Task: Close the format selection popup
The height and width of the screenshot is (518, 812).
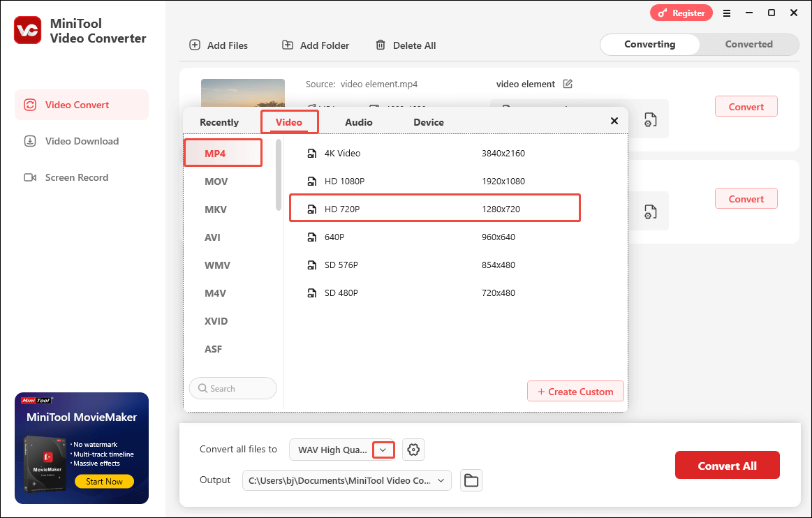Action: 614,121
